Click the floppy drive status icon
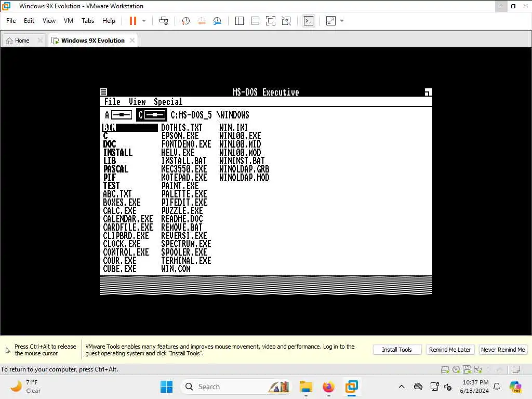The image size is (532, 399). 467,369
